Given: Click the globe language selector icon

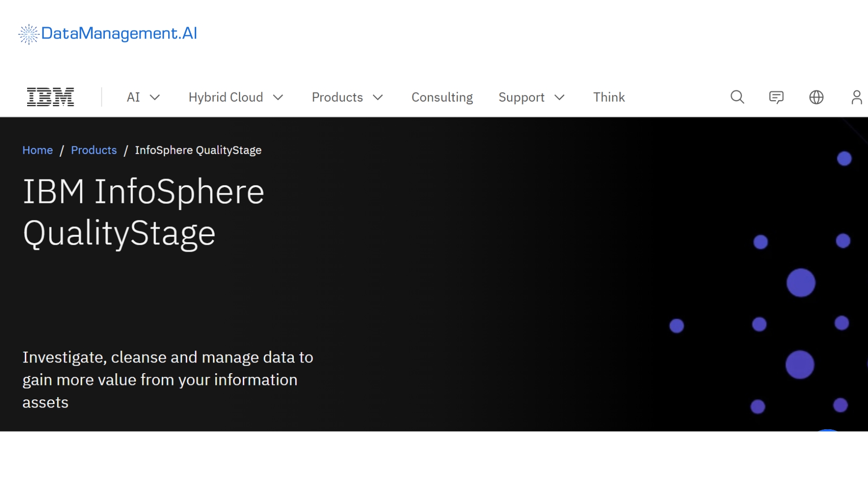Looking at the screenshot, I should coord(816,97).
